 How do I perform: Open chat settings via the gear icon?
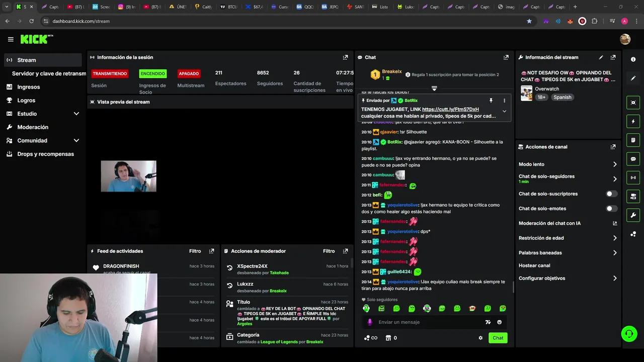click(481, 338)
